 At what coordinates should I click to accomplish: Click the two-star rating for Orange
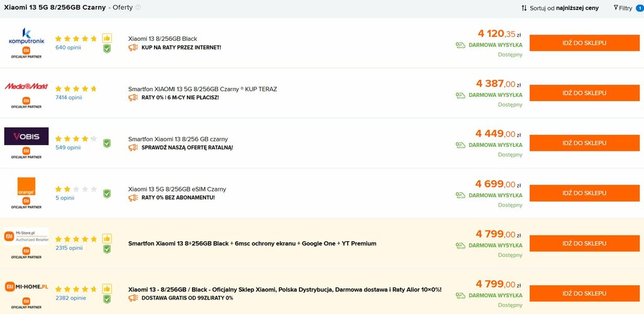[76, 189]
